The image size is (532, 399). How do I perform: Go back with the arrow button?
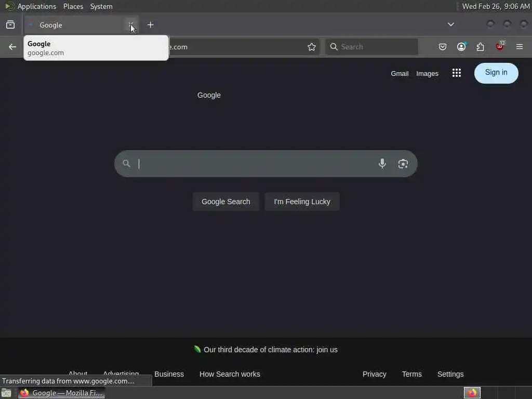coord(12,47)
